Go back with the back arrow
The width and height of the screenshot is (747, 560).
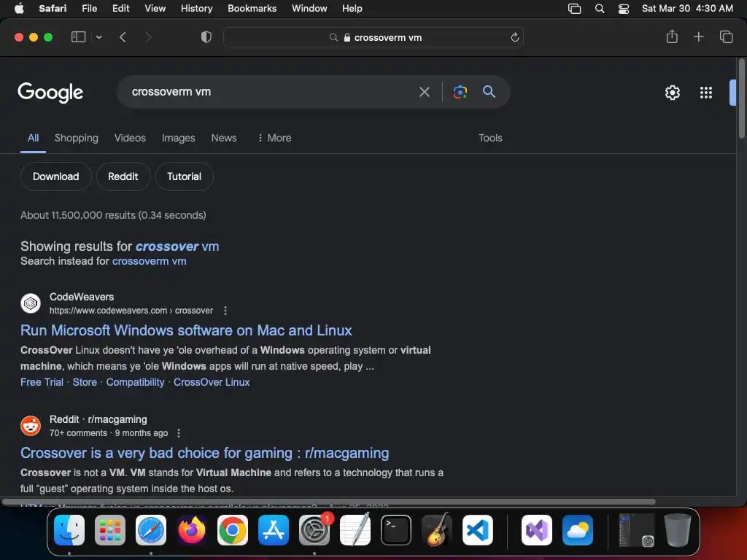tap(123, 37)
